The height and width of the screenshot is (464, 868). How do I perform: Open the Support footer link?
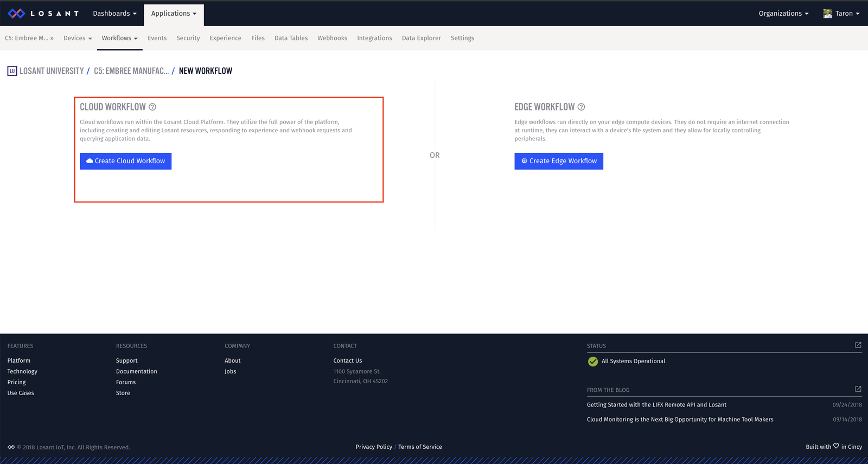coord(126,360)
